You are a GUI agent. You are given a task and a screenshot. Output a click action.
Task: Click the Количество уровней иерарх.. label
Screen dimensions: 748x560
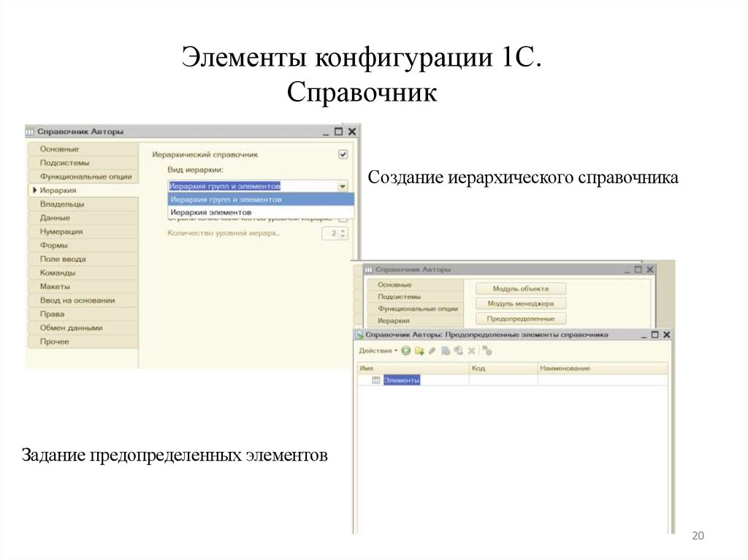[x=224, y=233]
